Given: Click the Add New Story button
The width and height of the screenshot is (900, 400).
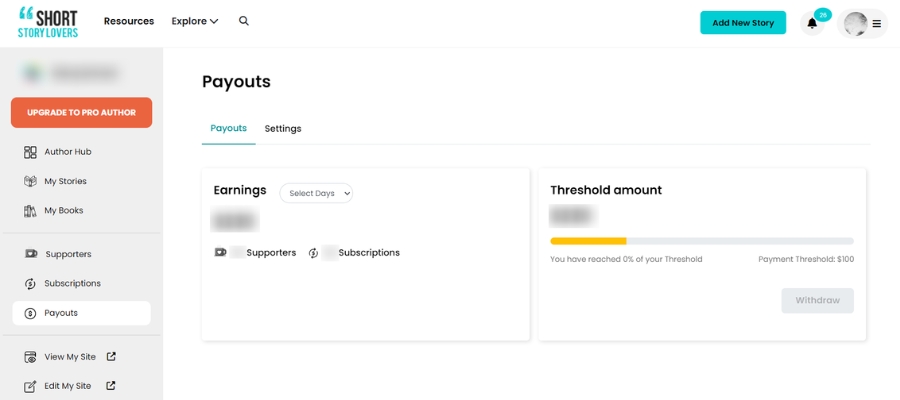Looking at the screenshot, I should (743, 23).
